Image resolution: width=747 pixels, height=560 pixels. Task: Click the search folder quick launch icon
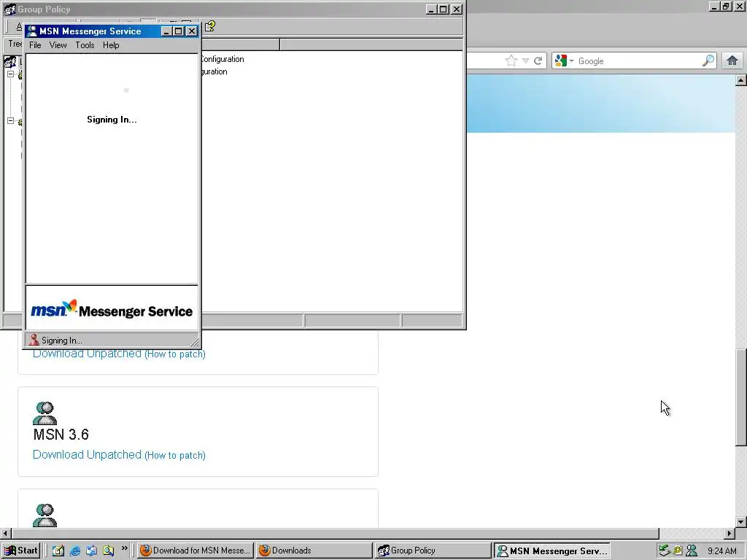coord(108,551)
